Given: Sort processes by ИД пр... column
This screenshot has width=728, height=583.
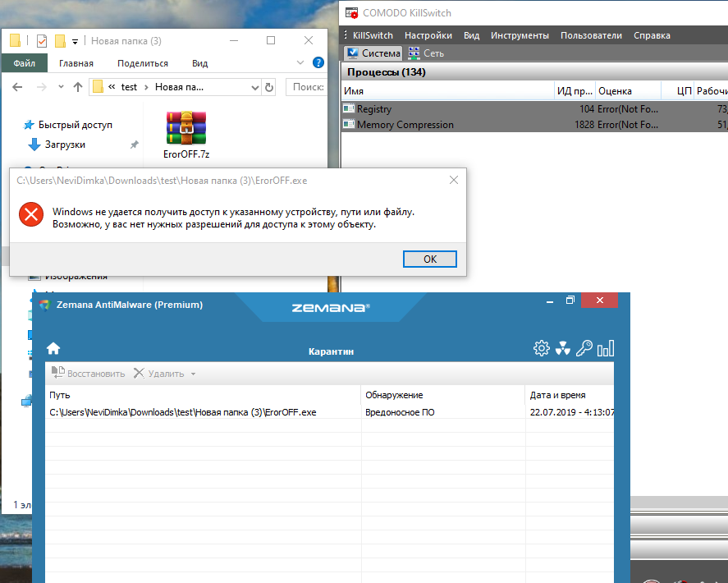Looking at the screenshot, I should 575,91.
